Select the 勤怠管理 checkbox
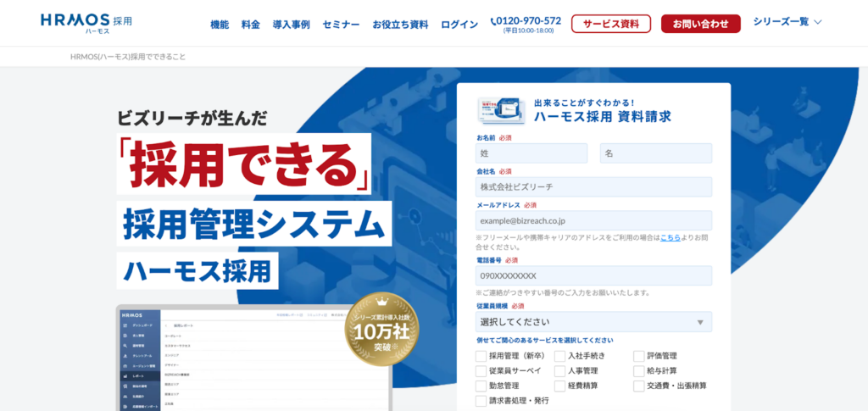 click(481, 386)
